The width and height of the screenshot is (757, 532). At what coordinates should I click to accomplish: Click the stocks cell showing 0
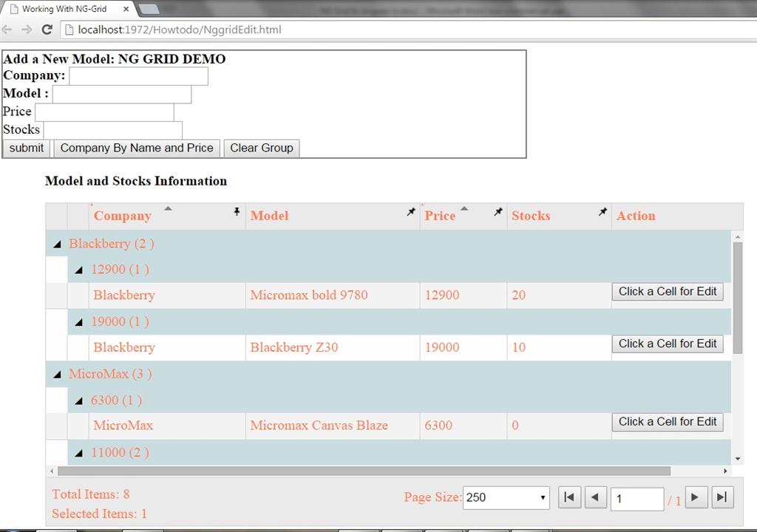[x=559, y=426]
